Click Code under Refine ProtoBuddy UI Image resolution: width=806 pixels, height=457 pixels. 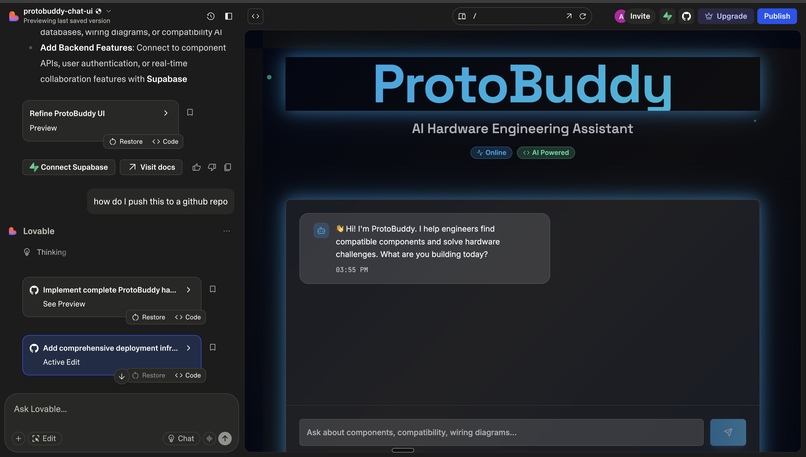click(166, 142)
